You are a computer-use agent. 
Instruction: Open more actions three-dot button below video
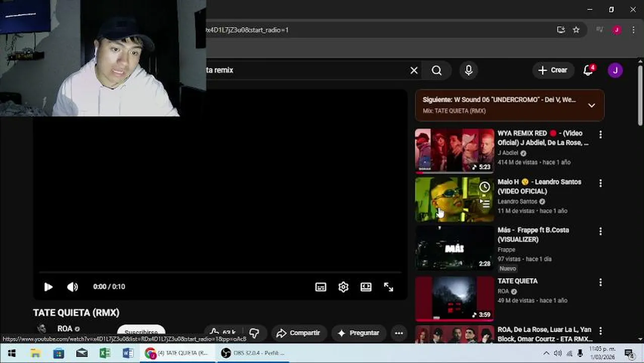(399, 333)
